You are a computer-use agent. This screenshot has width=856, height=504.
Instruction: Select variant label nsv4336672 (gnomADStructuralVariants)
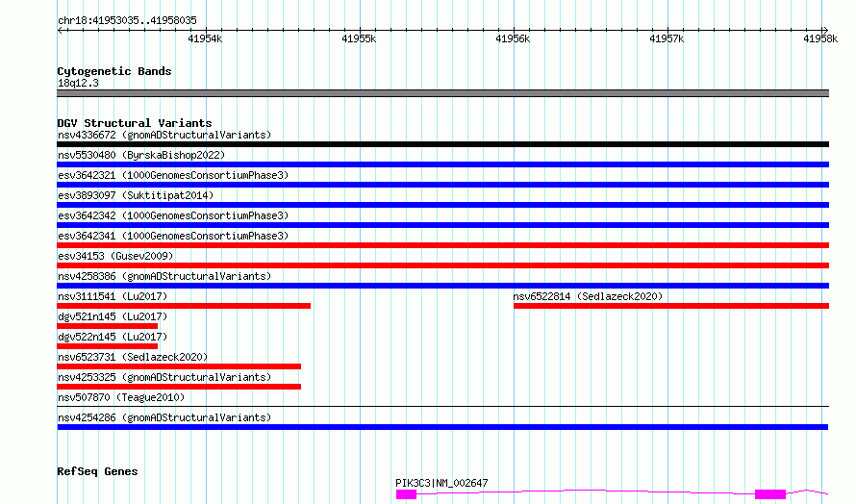click(164, 135)
